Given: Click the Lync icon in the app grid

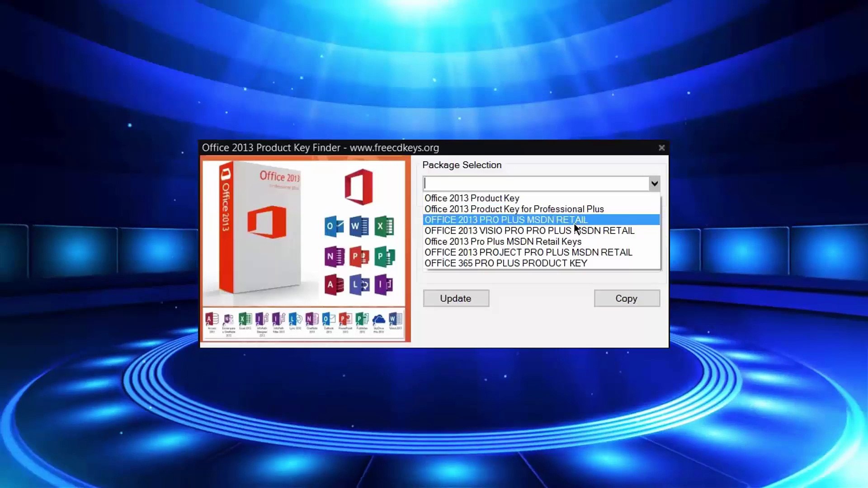Looking at the screenshot, I should (359, 285).
